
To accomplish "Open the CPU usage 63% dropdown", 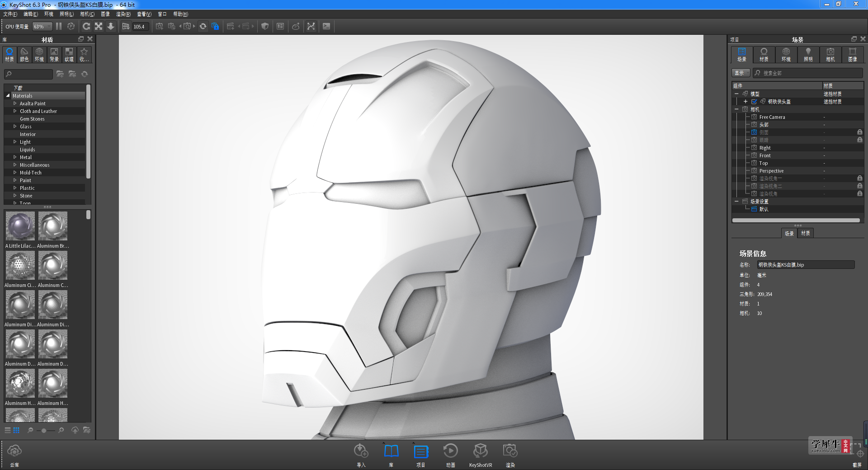I will (x=42, y=27).
